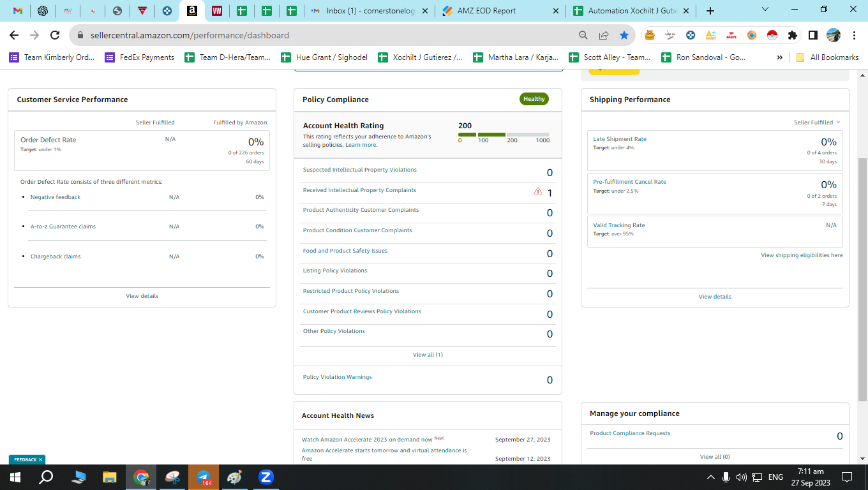Open the Ron Sandoval bookmark
The width and height of the screenshot is (868, 490).
(x=703, y=57)
